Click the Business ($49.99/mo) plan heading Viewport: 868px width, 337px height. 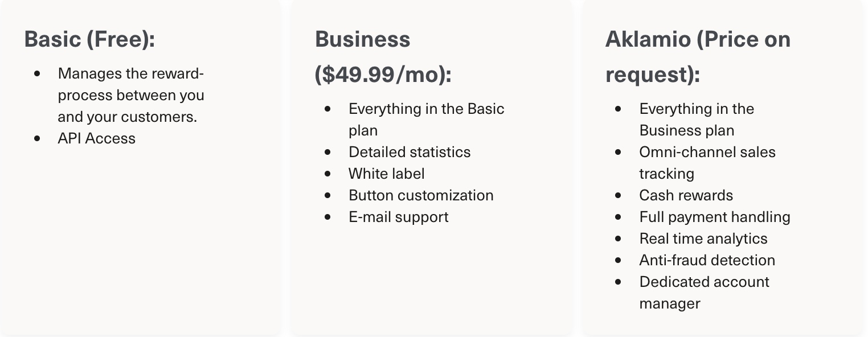pos(383,57)
